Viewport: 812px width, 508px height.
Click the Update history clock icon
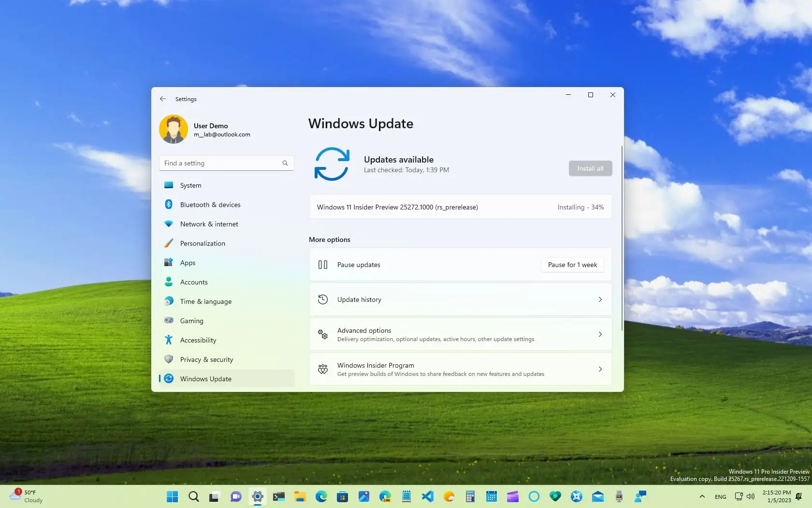click(323, 299)
